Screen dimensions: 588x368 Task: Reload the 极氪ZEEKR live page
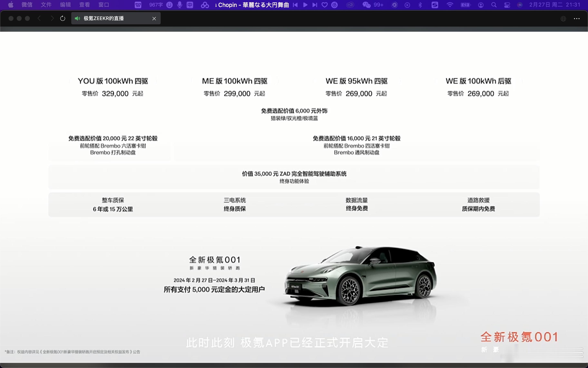pyautogui.click(x=63, y=18)
